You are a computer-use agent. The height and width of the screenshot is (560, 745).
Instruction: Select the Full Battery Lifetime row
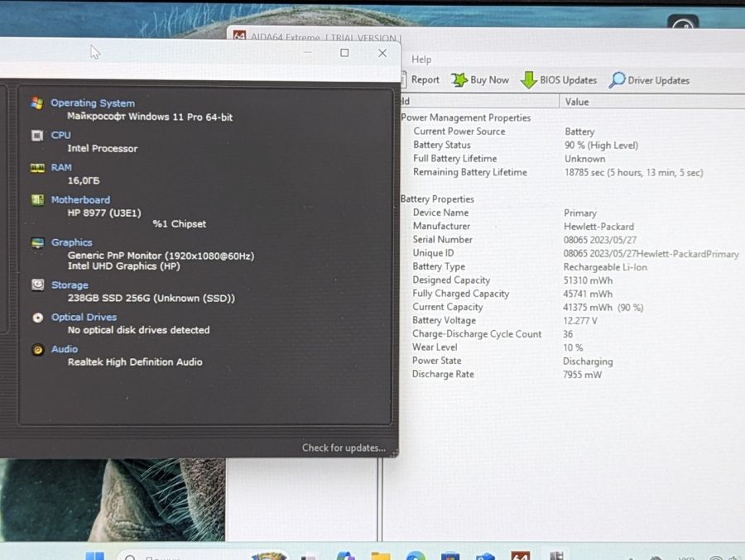click(573, 159)
